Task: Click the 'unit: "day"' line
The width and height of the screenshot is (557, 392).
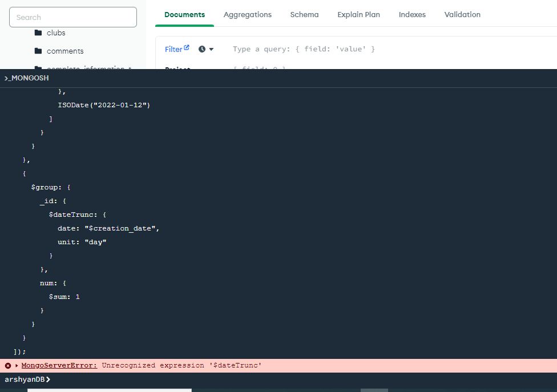Action: tap(82, 242)
